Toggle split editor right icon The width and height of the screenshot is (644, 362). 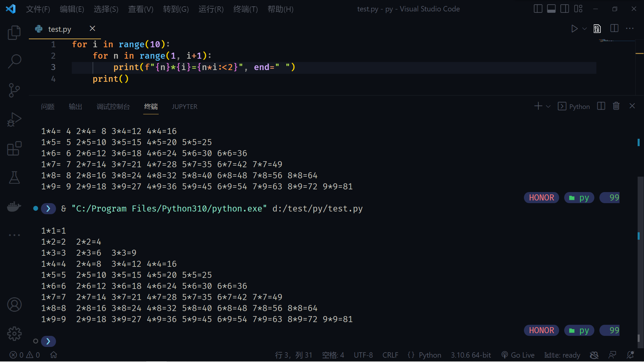coord(614,28)
